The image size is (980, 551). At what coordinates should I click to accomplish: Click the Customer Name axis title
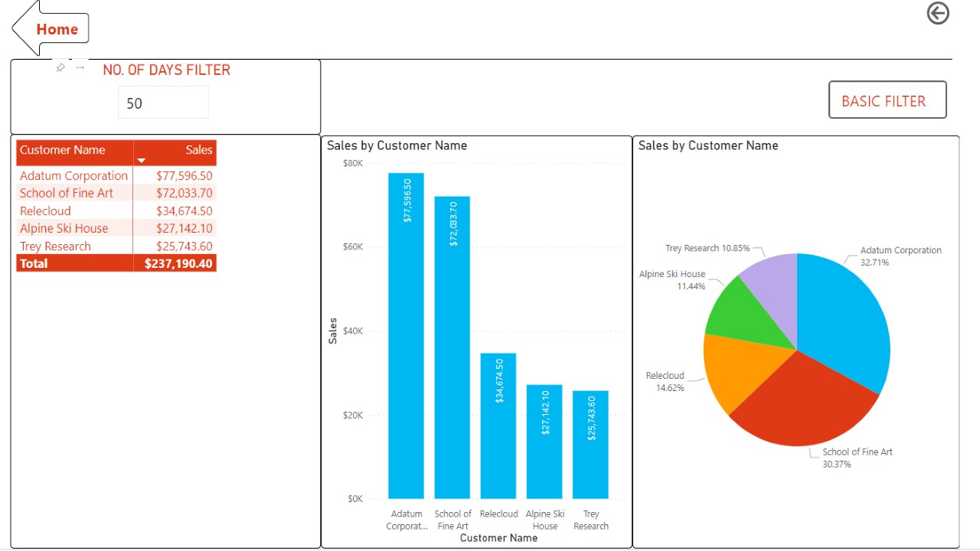click(498, 538)
